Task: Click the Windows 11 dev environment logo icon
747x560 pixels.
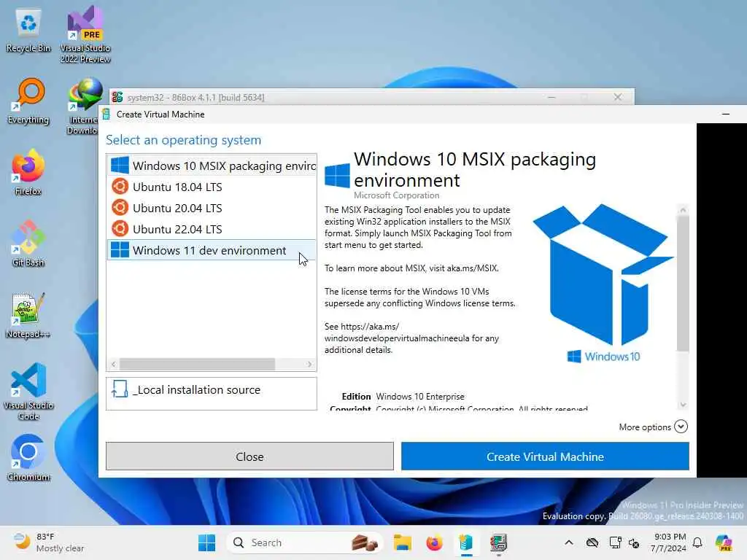Action: pos(120,250)
